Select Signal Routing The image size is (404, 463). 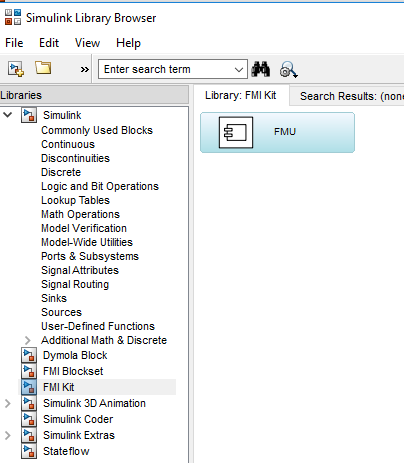tap(75, 284)
